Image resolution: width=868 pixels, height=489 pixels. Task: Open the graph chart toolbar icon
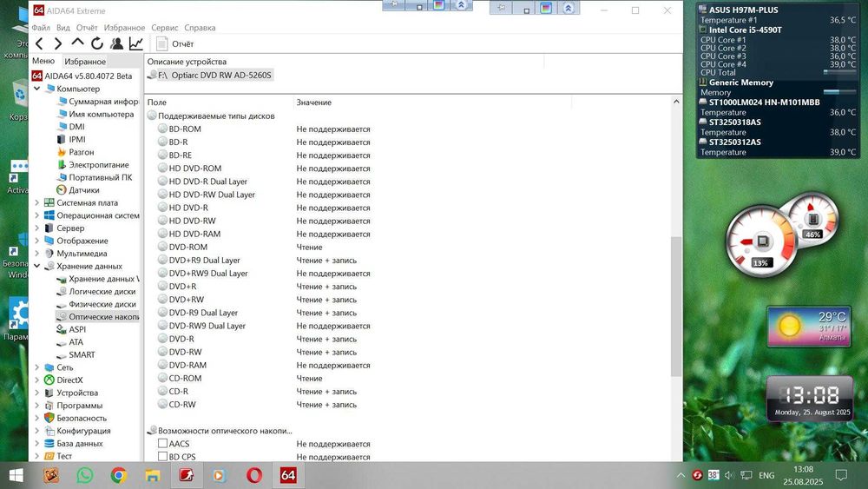(135, 43)
